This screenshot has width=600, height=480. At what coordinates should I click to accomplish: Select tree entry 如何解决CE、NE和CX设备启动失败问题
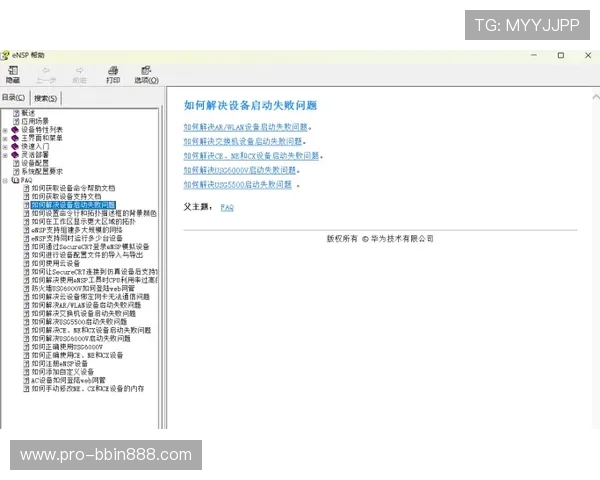91,330
